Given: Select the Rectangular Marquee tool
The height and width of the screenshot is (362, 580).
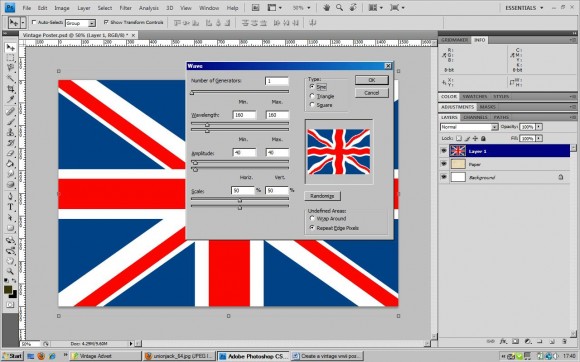Looking at the screenshot, I should 10,58.
